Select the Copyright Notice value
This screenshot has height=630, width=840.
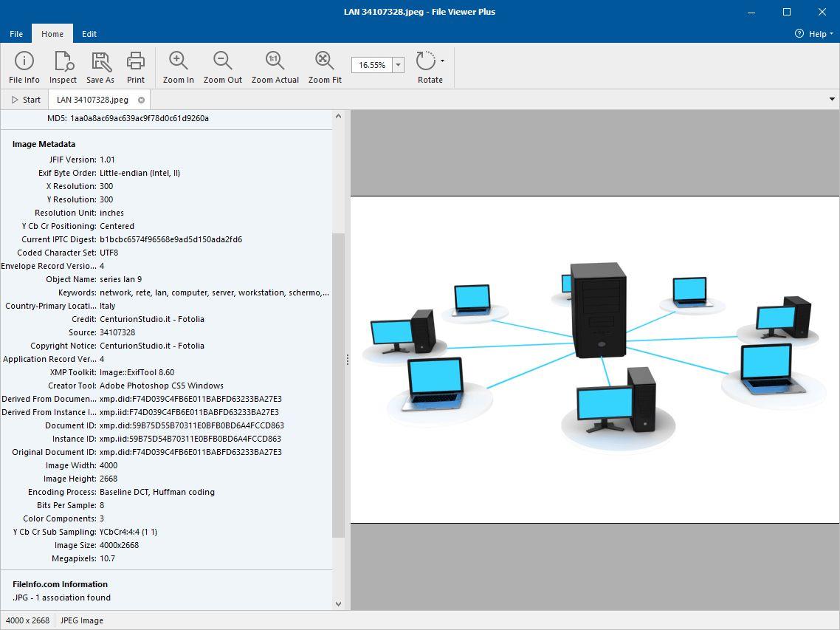pos(151,346)
